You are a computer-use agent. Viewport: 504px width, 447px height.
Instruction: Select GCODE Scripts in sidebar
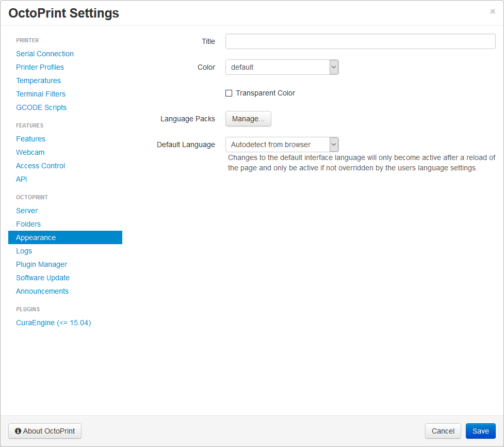(41, 107)
